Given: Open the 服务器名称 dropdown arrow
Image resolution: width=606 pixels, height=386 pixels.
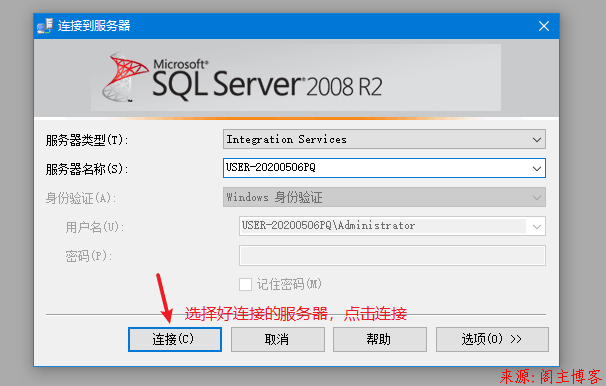Looking at the screenshot, I should (536, 168).
